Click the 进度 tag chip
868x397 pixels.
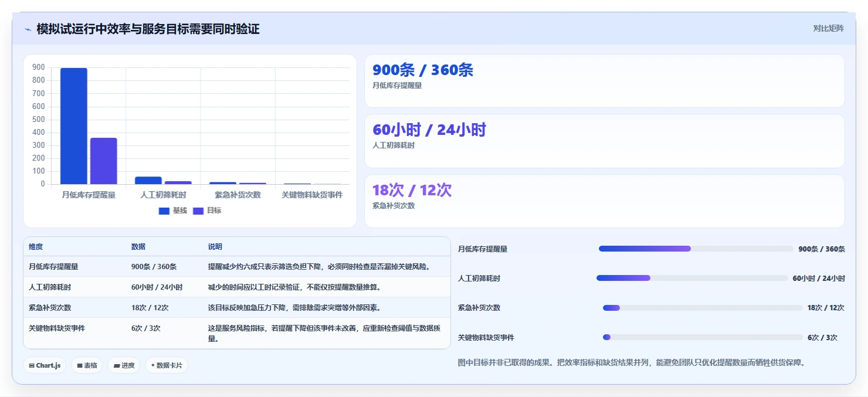(x=124, y=365)
